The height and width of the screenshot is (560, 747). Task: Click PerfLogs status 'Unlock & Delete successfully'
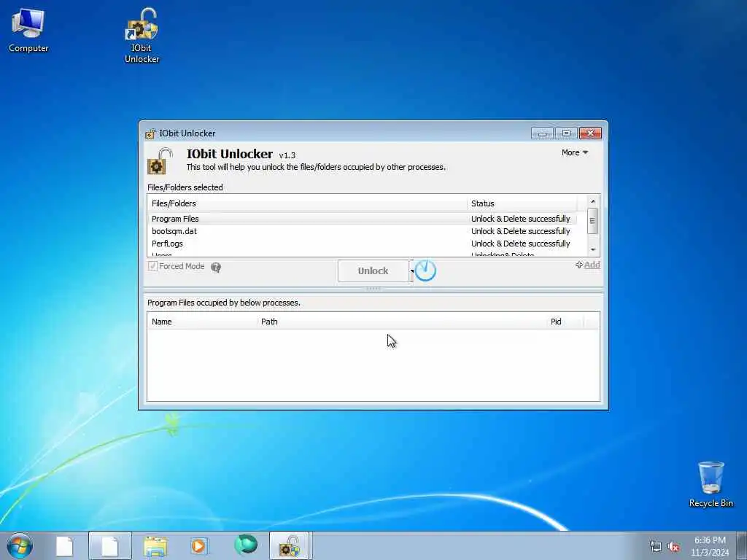tap(521, 244)
